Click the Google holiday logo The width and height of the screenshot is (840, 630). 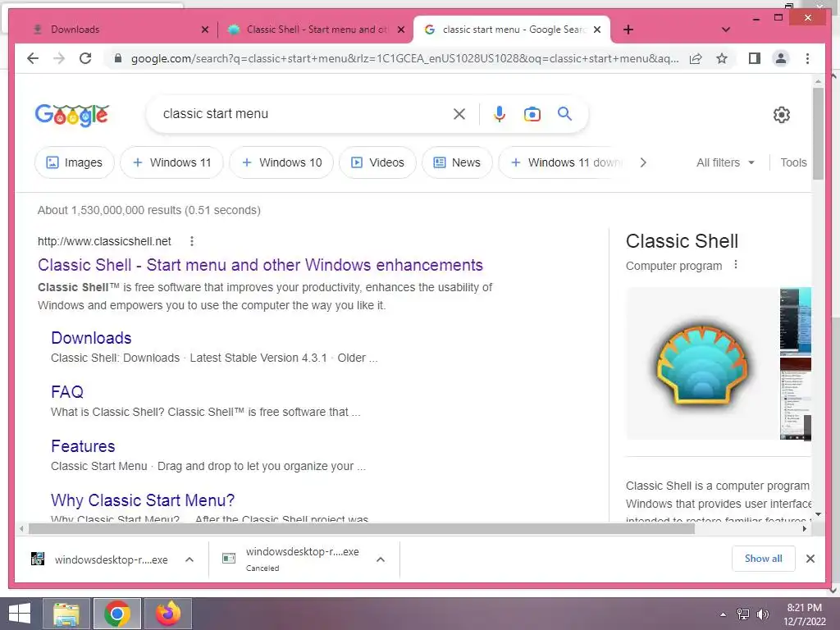[72, 115]
